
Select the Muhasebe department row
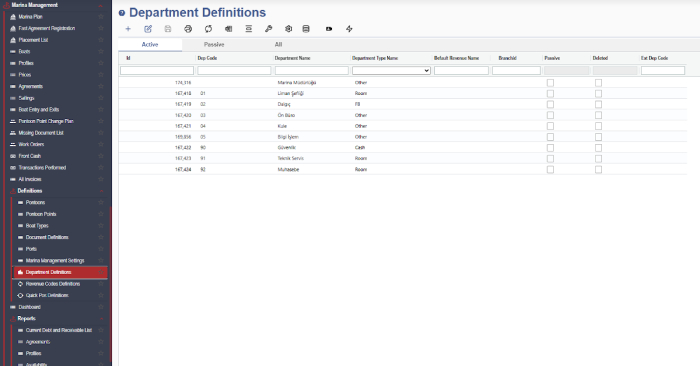403,170
